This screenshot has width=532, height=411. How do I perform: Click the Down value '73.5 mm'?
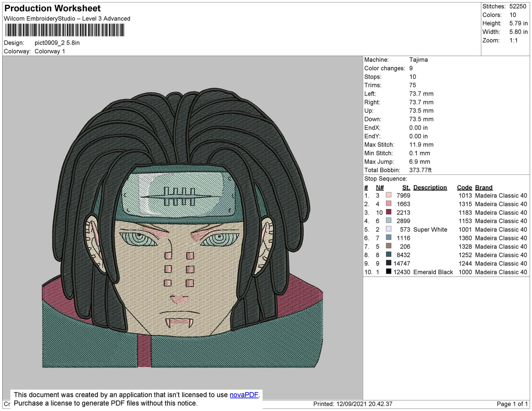[x=422, y=119]
